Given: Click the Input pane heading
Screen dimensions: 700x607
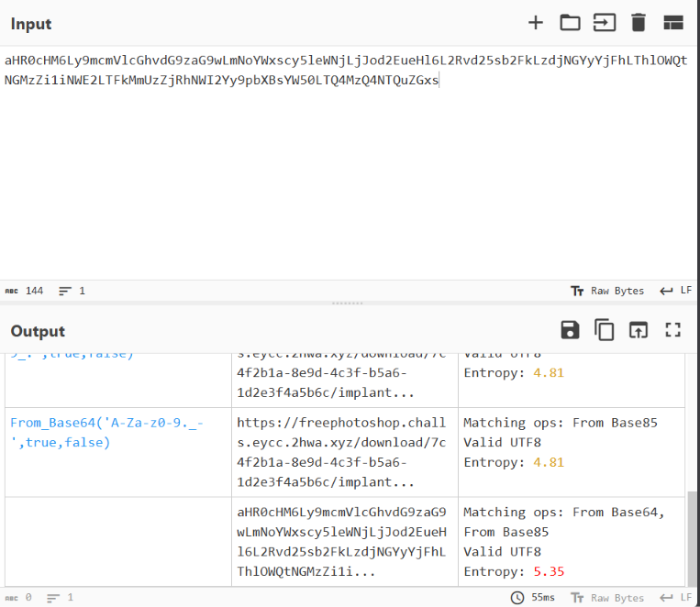Looking at the screenshot, I should point(31,24).
